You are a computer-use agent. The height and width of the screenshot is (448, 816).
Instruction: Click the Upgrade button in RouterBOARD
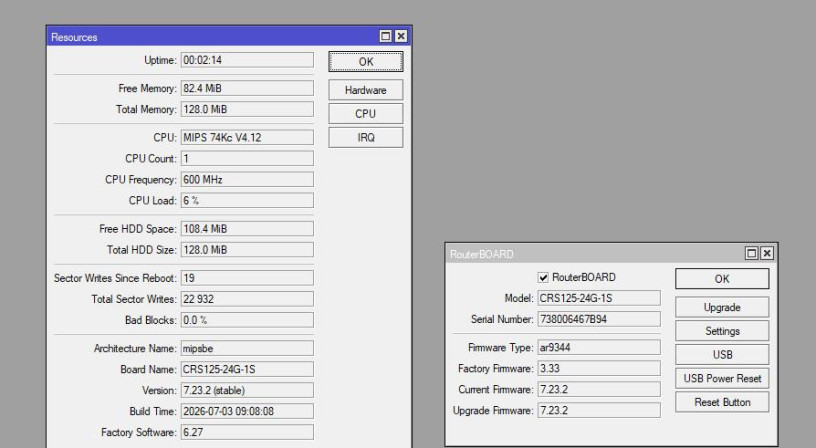click(722, 308)
